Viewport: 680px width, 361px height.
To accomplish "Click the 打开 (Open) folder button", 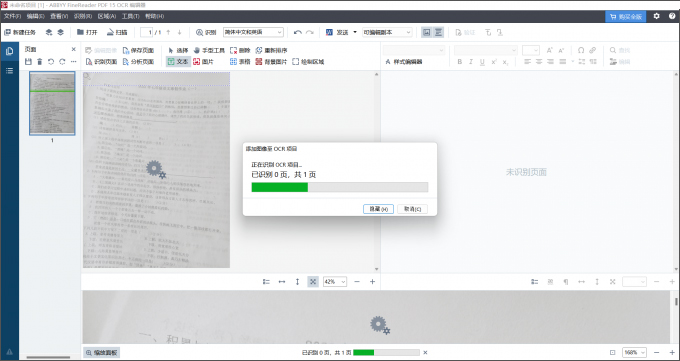I will pyautogui.click(x=87, y=33).
